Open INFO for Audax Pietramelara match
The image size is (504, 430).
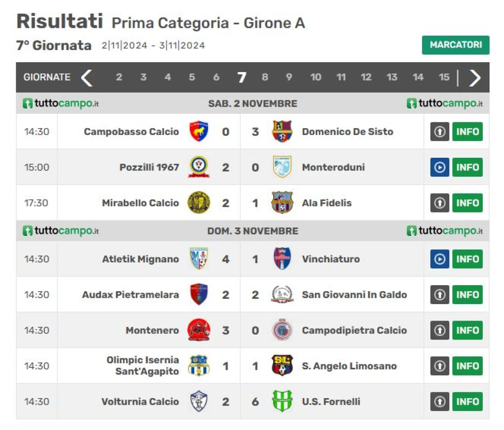[467, 294]
